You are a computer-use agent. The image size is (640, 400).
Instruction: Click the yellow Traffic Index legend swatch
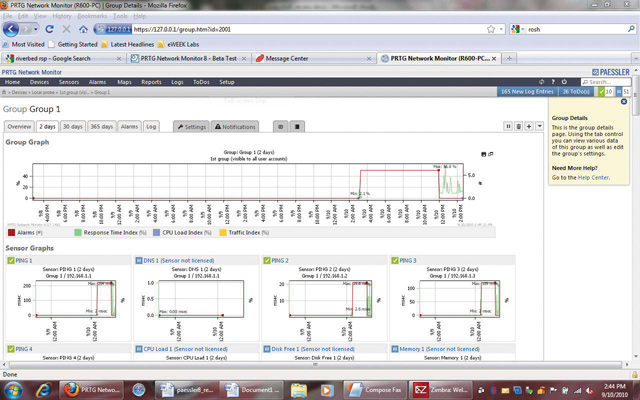(223, 233)
